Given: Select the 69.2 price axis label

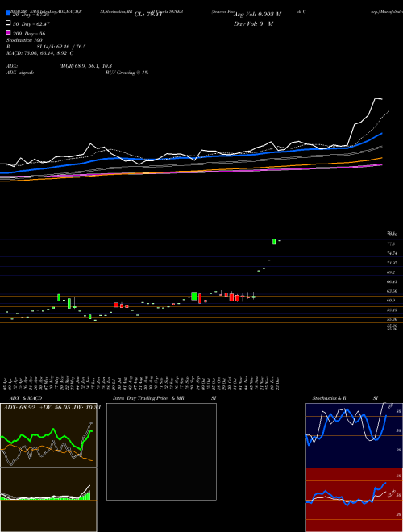Looking at the screenshot, I should tap(391, 272).
